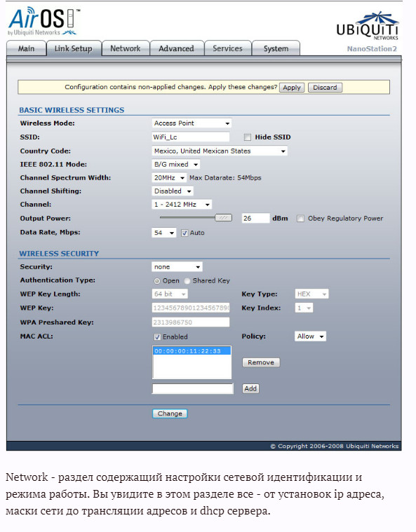
Task: Switch to the Network tab
Action: [126, 48]
